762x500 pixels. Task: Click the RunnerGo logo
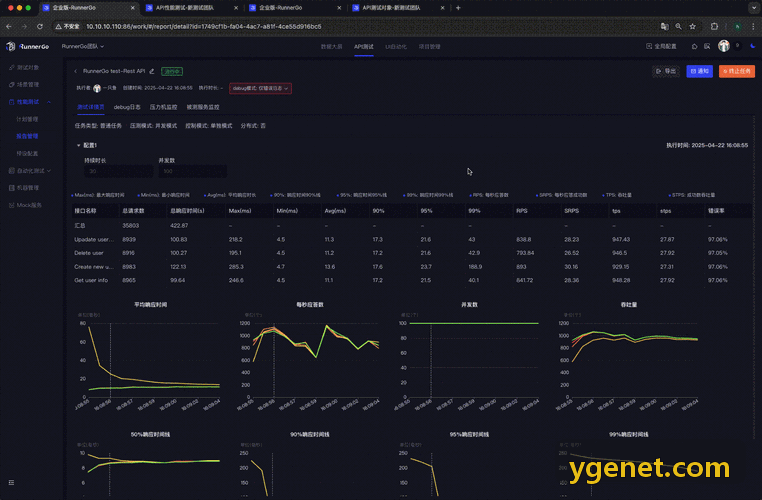[27, 47]
